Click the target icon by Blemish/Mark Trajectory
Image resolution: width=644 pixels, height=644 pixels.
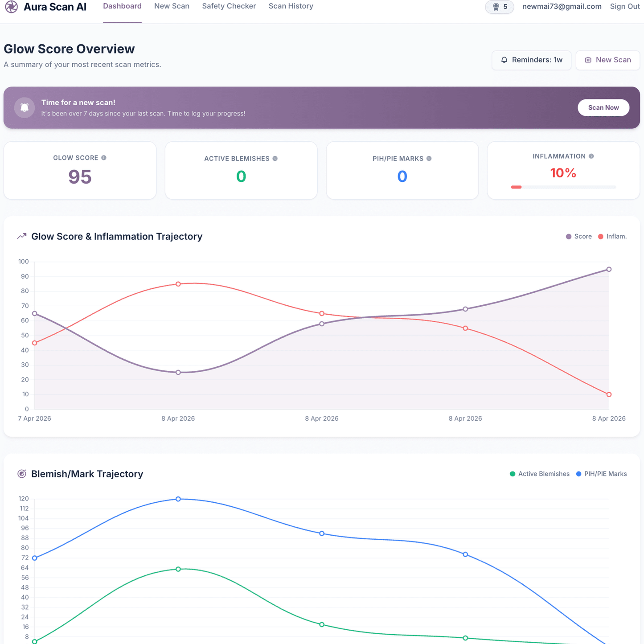[x=21, y=474]
